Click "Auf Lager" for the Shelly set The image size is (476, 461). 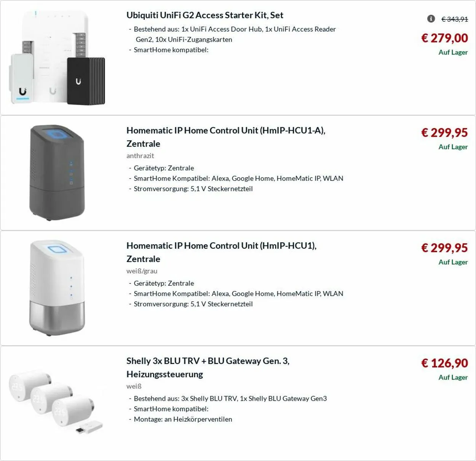pos(453,378)
